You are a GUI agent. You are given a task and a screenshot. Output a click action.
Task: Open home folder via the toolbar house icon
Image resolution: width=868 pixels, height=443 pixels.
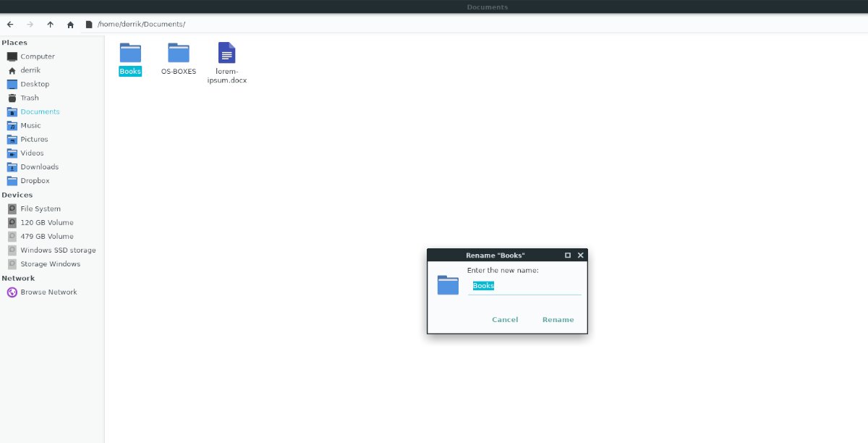[x=70, y=24]
